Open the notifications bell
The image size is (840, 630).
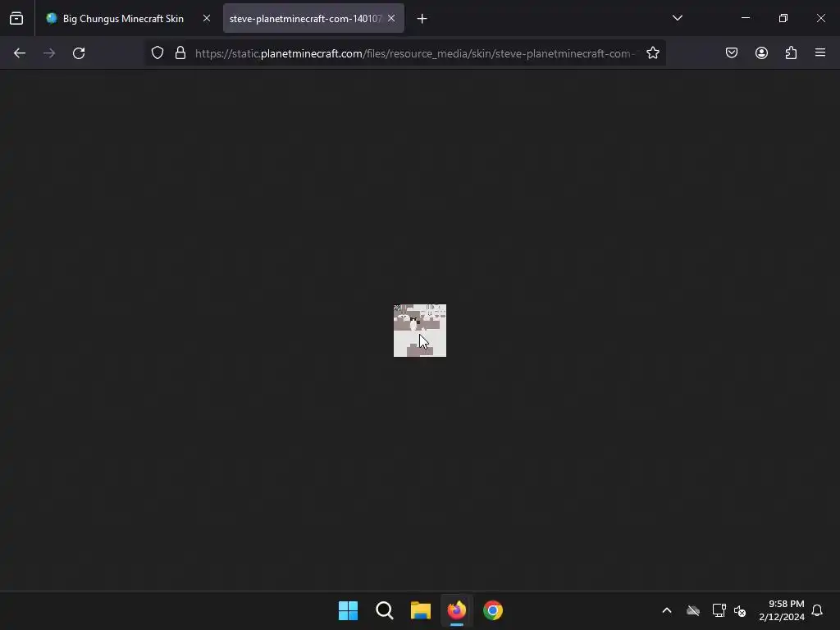(818, 610)
